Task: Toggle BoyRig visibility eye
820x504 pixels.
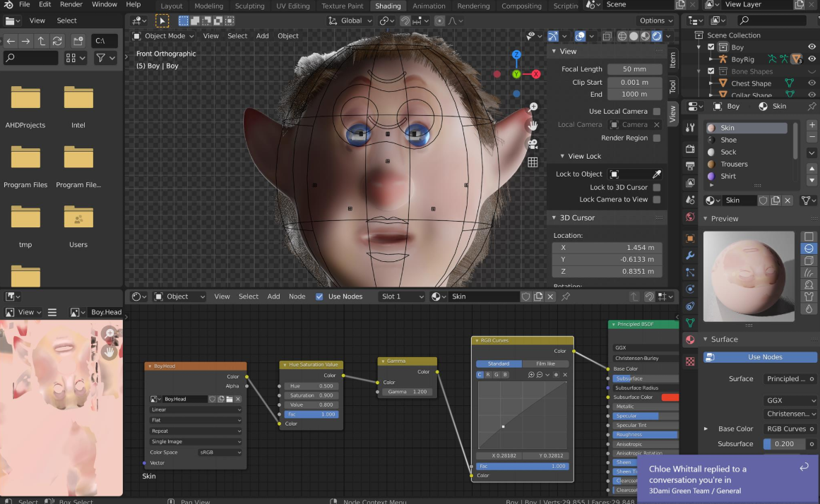Action: click(x=812, y=59)
